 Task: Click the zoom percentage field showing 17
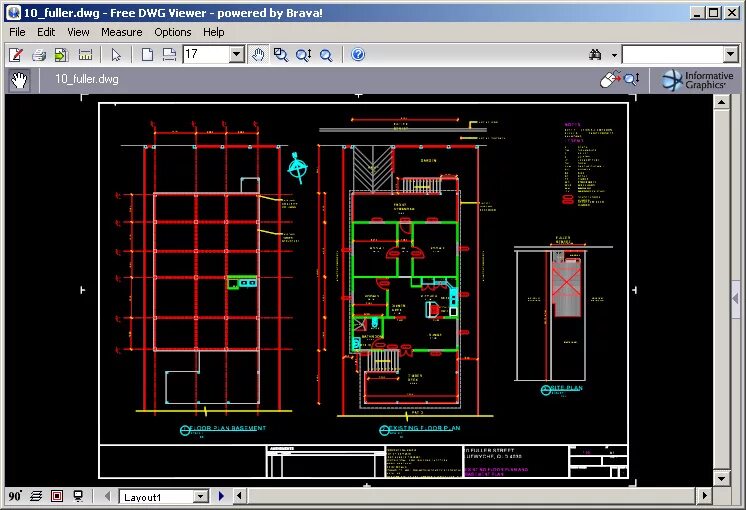point(206,54)
